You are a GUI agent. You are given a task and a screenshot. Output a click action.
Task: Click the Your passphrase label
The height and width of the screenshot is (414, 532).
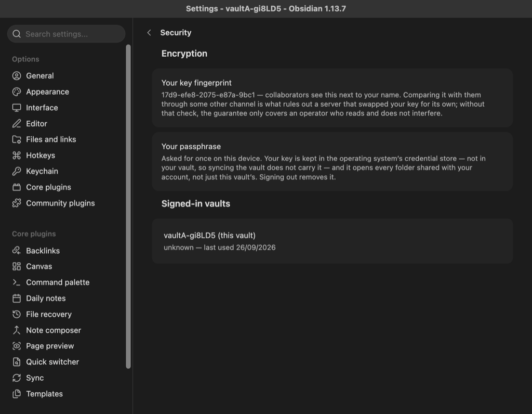click(x=191, y=146)
